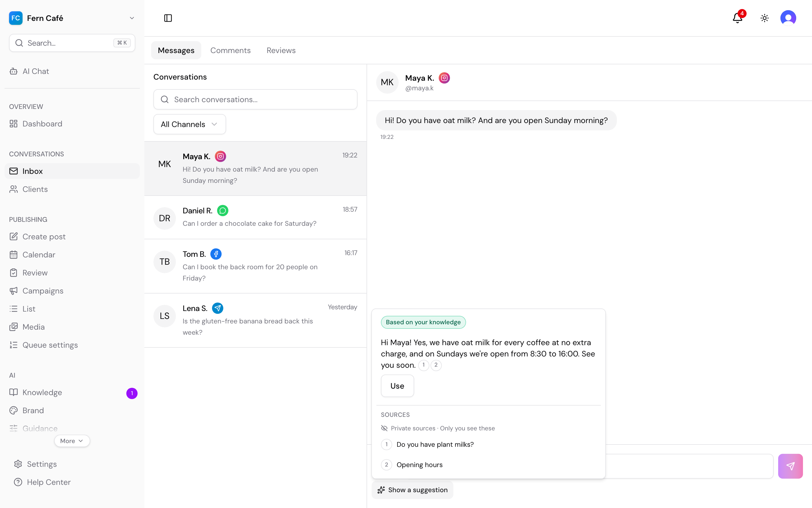Open Lena S. conversation
This screenshot has width=812, height=508.
pyautogui.click(x=255, y=320)
